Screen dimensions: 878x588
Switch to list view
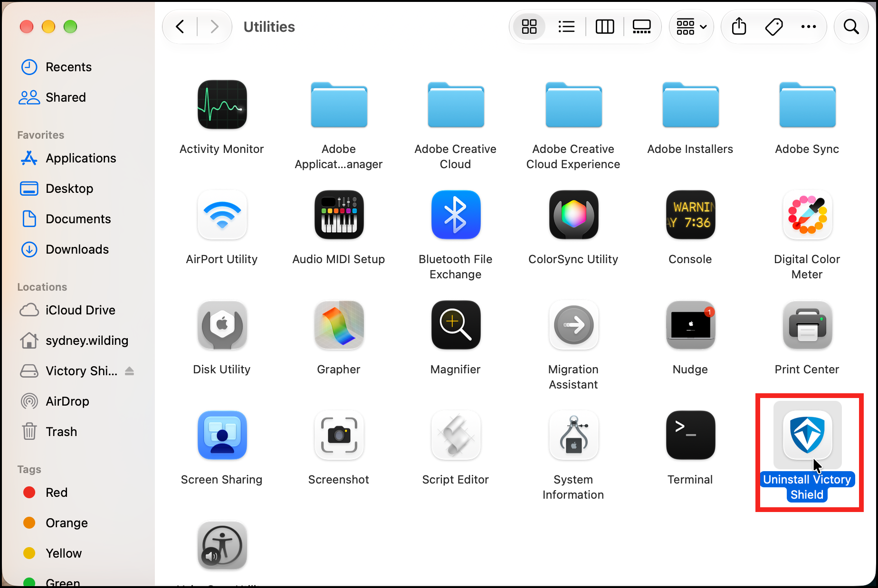[566, 27]
